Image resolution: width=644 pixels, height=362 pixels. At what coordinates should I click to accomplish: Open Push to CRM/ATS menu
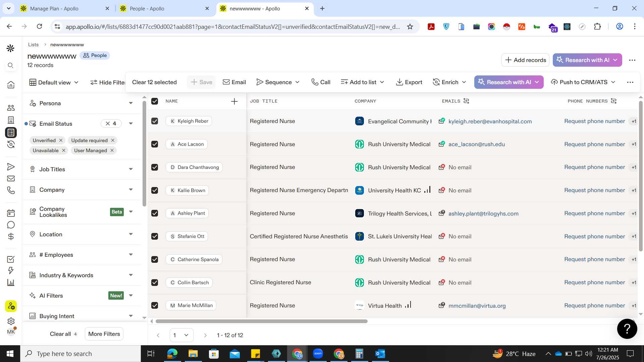pyautogui.click(x=583, y=82)
